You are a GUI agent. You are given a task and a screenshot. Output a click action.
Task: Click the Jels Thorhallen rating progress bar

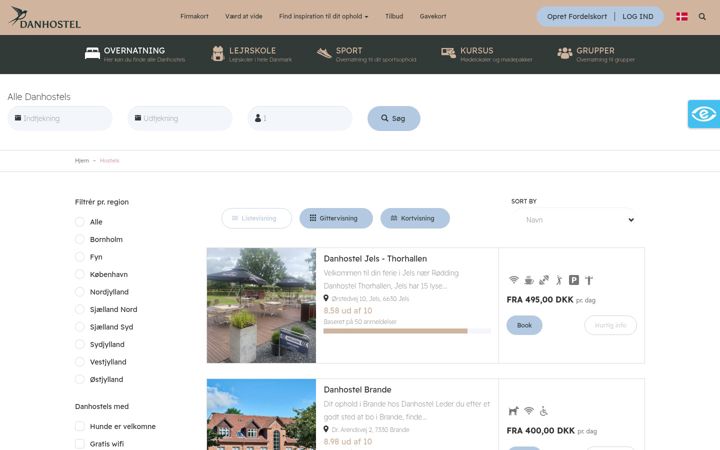pyautogui.click(x=407, y=331)
